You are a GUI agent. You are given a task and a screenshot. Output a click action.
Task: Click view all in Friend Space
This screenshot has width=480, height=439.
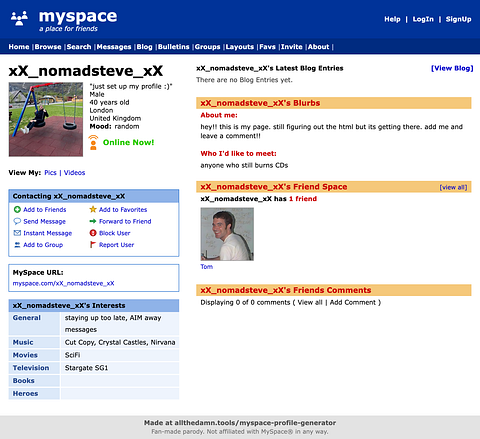453,187
